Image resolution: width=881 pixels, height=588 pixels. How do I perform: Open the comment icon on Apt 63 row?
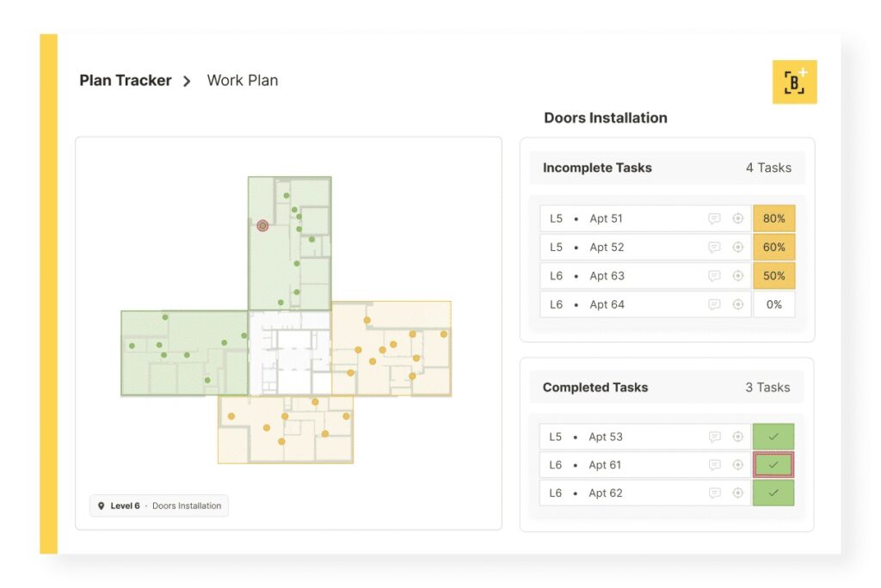[x=714, y=276]
